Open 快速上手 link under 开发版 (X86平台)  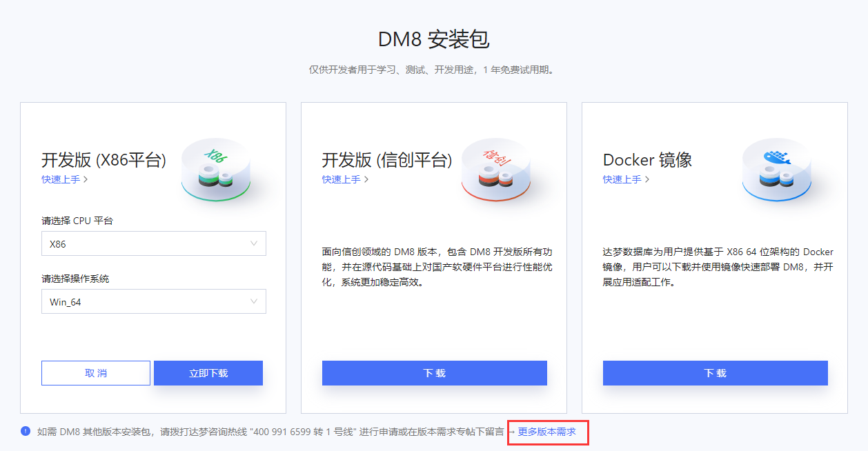coord(64,179)
